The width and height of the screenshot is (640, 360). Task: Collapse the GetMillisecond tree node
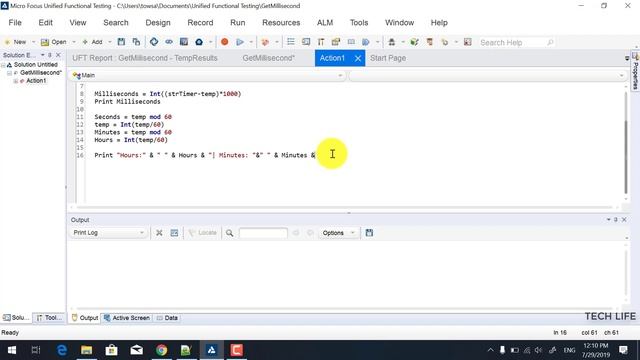(9, 73)
